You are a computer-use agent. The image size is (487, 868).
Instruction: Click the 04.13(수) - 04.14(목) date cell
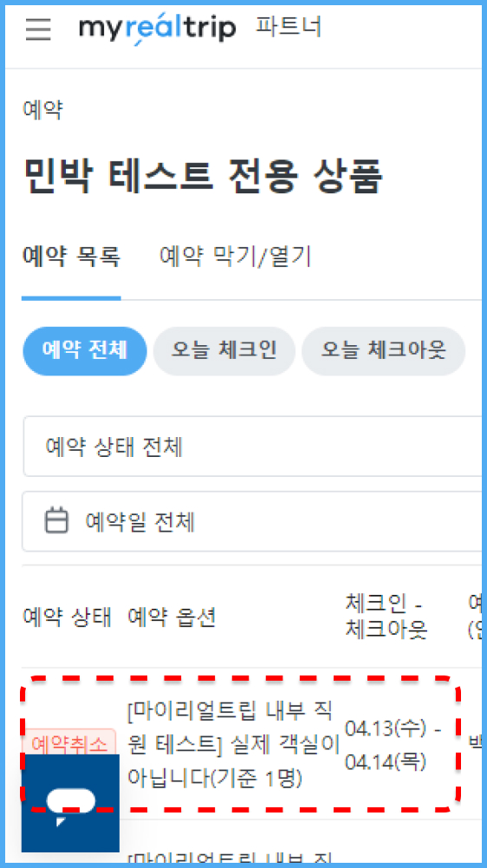coord(393,745)
